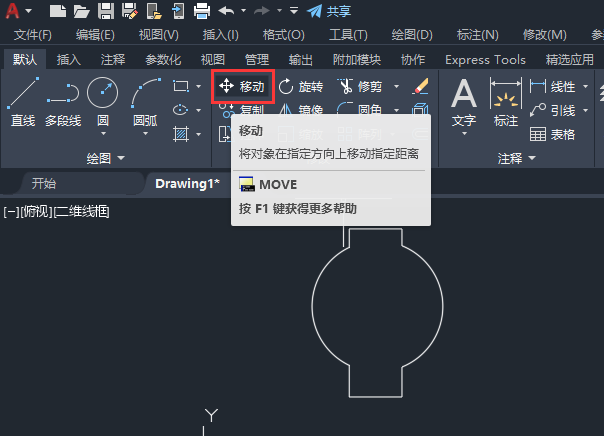
Task: Open the 工具(T) menu
Action: coord(348,35)
